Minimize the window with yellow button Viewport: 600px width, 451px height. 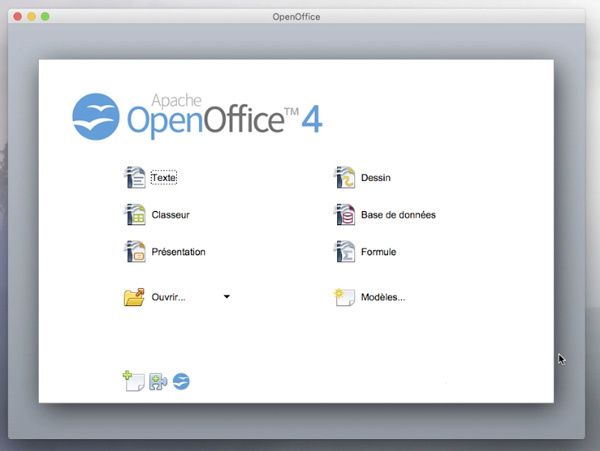tap(31, 16)
